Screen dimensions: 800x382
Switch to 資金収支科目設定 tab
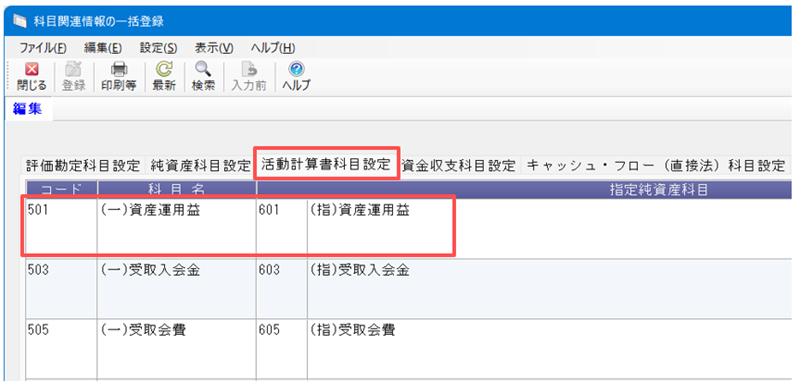pos(459,165)
